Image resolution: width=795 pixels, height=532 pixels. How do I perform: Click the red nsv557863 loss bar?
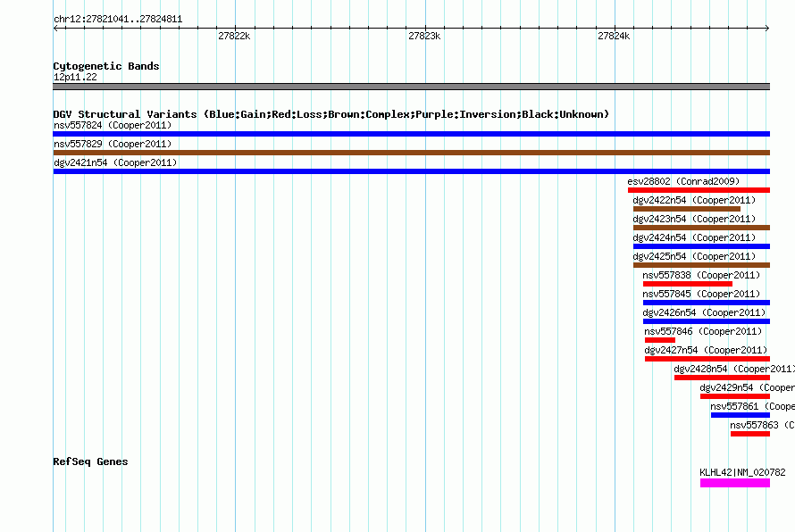pos(749,434)
